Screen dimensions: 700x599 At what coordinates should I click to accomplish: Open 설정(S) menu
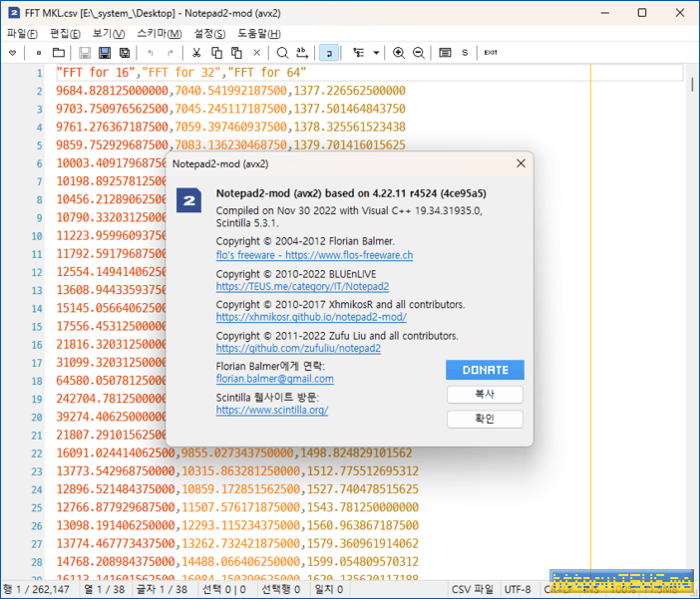[209, 34]
